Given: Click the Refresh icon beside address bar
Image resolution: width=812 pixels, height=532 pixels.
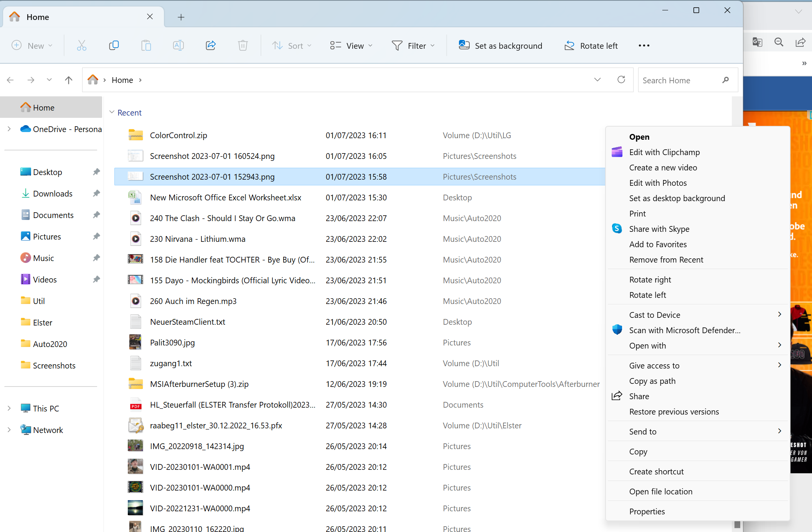Looking at the screenshot, I should 621,80.
